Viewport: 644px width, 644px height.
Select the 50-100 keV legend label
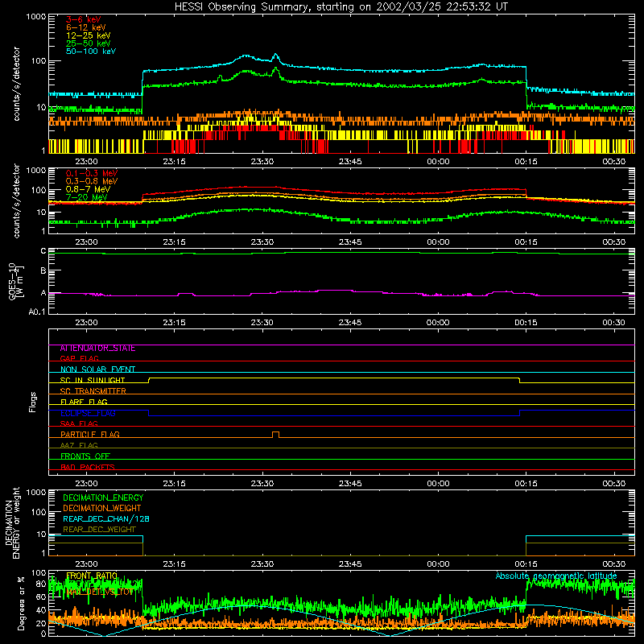[x=91, y=52]
